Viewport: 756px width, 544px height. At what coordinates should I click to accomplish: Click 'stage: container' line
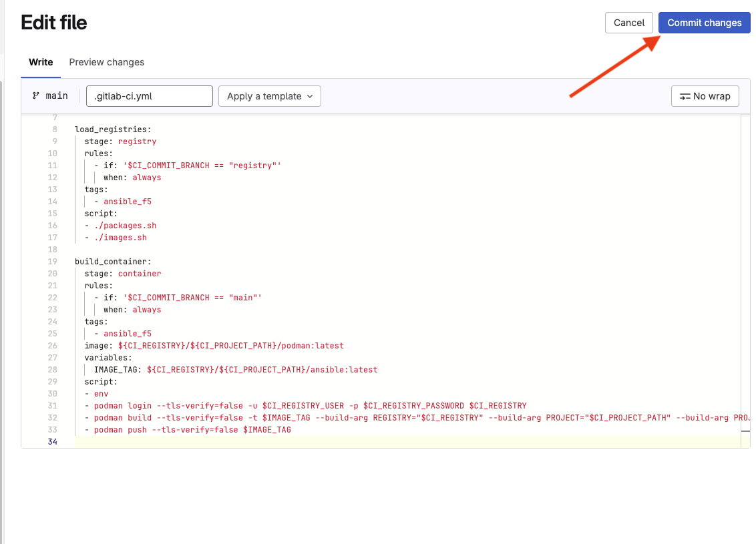click(123, 273)
